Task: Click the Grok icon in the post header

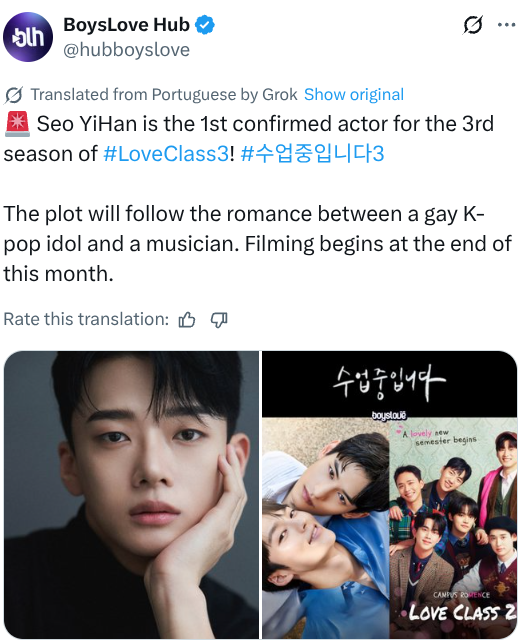Action: pyautogui.click(x=472, y=25)
